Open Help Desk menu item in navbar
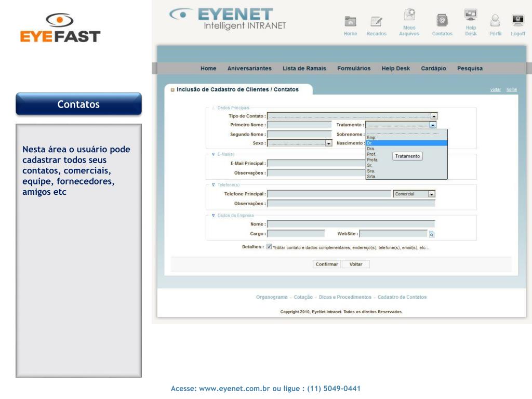The width and height of the screenshot is (532, 399). 395,68
